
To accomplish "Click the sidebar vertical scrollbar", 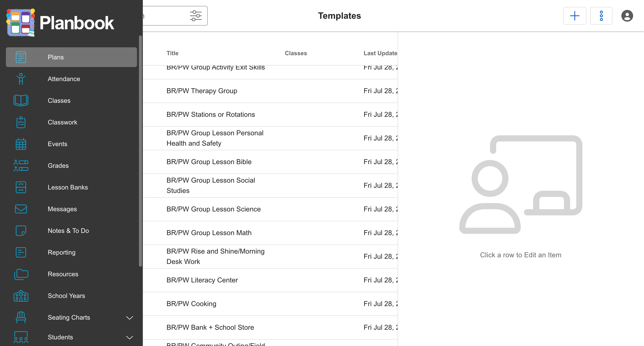I will click(x=140, y=151).
